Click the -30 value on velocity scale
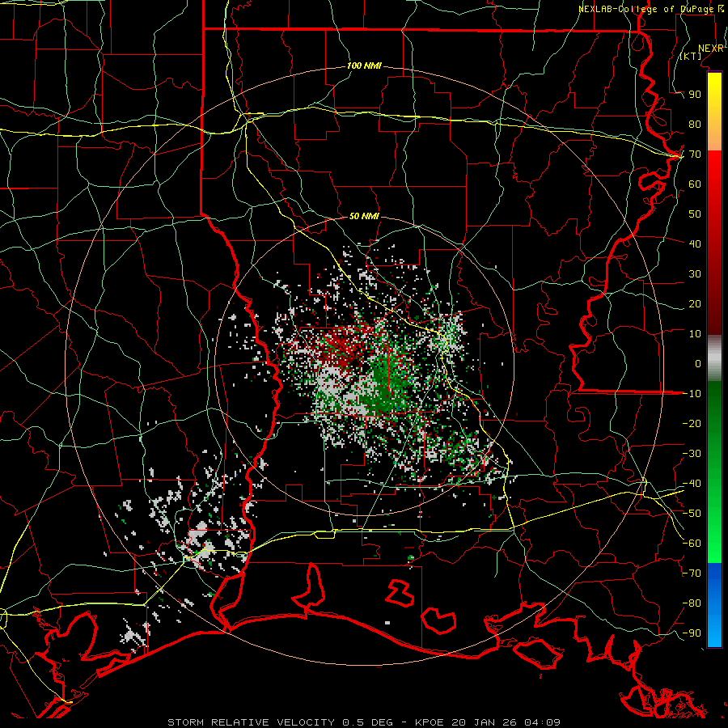The width and height of the screenshot is (728, 728). point(692,454)
